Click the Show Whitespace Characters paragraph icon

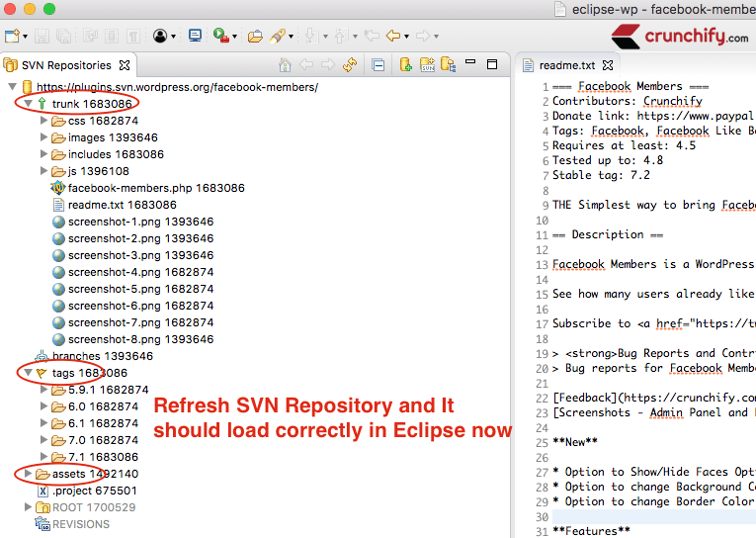[133, 37]
